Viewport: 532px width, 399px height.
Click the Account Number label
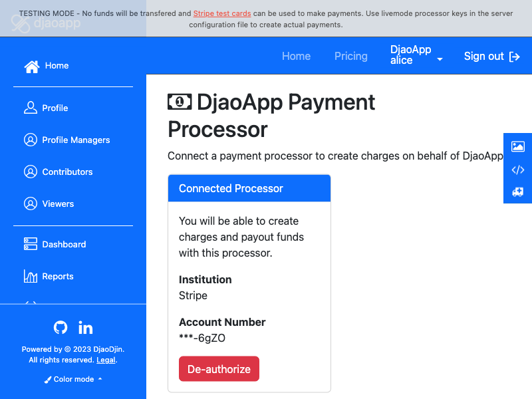(x=222, y=322)
